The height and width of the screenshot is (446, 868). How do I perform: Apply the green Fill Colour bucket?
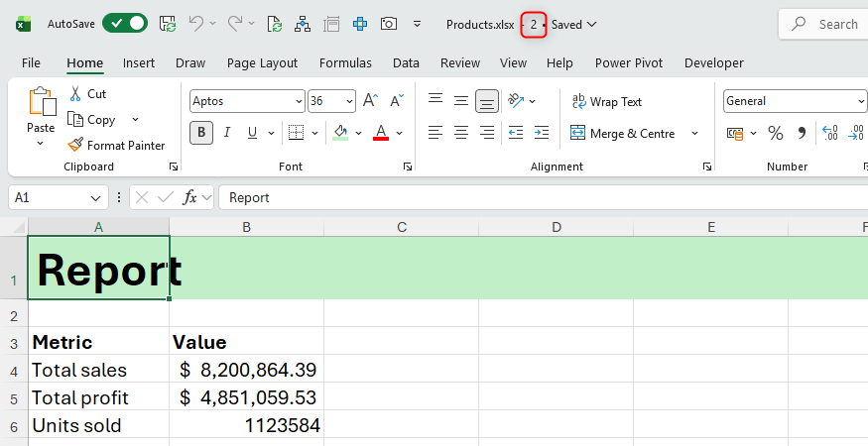click(x=340, y=133)
